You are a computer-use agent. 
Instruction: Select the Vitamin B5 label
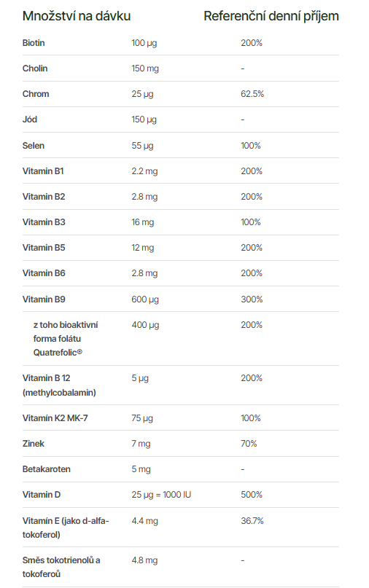tap(44, 248)
